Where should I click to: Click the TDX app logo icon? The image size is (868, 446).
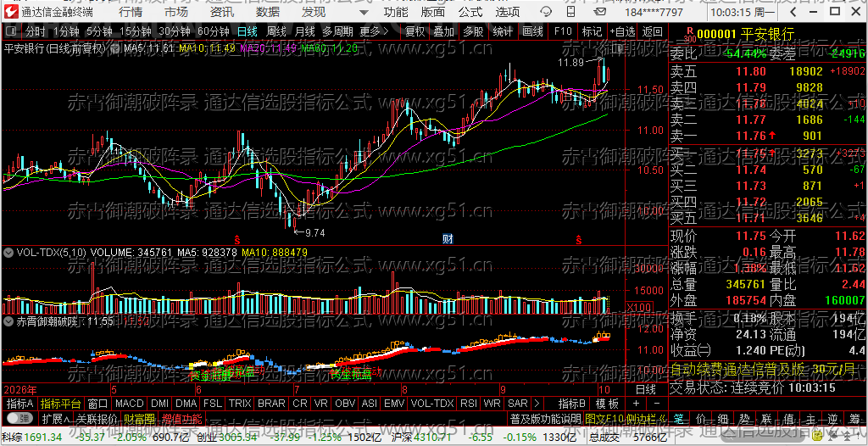pos(11,11)
